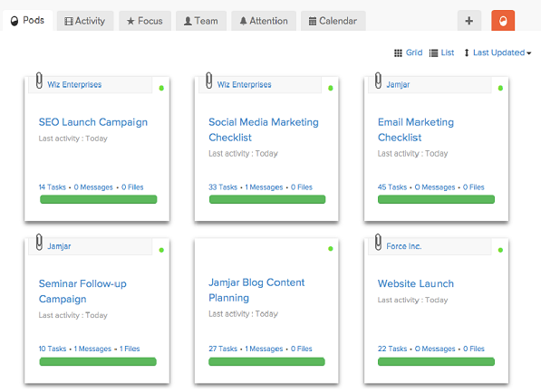Screen dimensions: 541x392
Task: Click Force Inc. client label
Action: click(403, 246)
